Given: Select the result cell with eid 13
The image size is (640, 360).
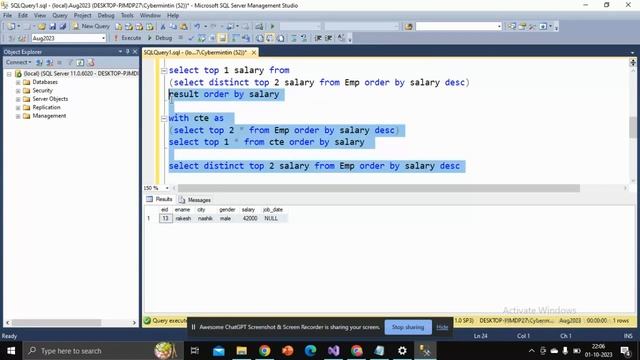Looking at the screenshot, I should point(165,218).
